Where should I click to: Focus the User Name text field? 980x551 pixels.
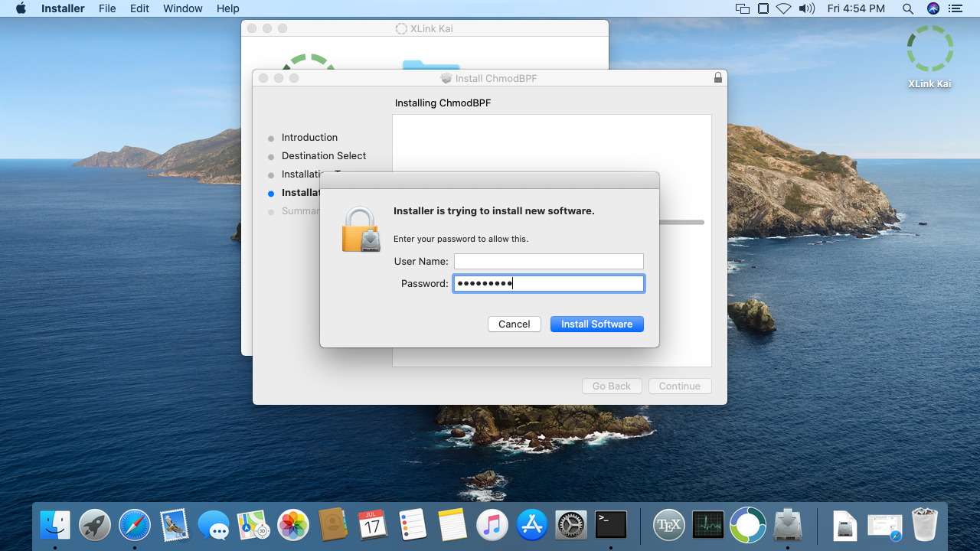coord(548,262)
